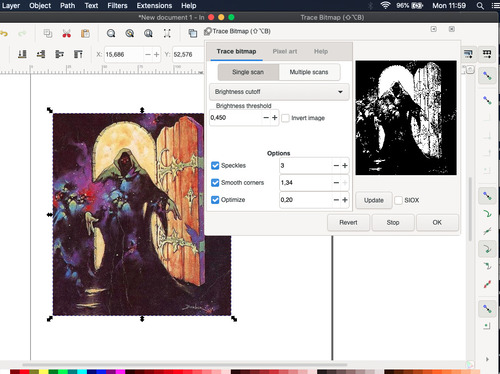Screen dimensions: 500x374
Task: Toggle snap to path intersections icon
Action: (487, 231)
